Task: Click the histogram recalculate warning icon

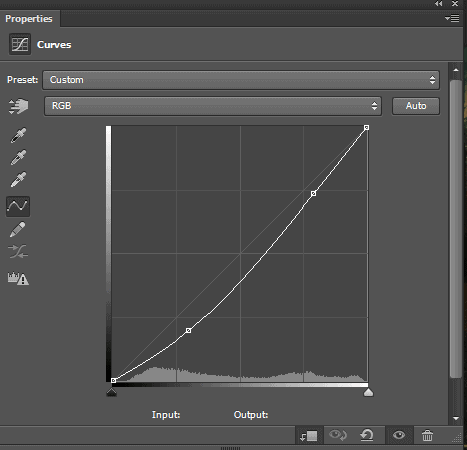Action: [18, 278]
